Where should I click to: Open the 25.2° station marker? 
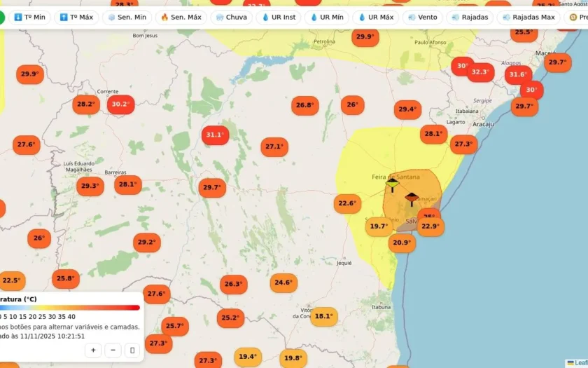230,318
